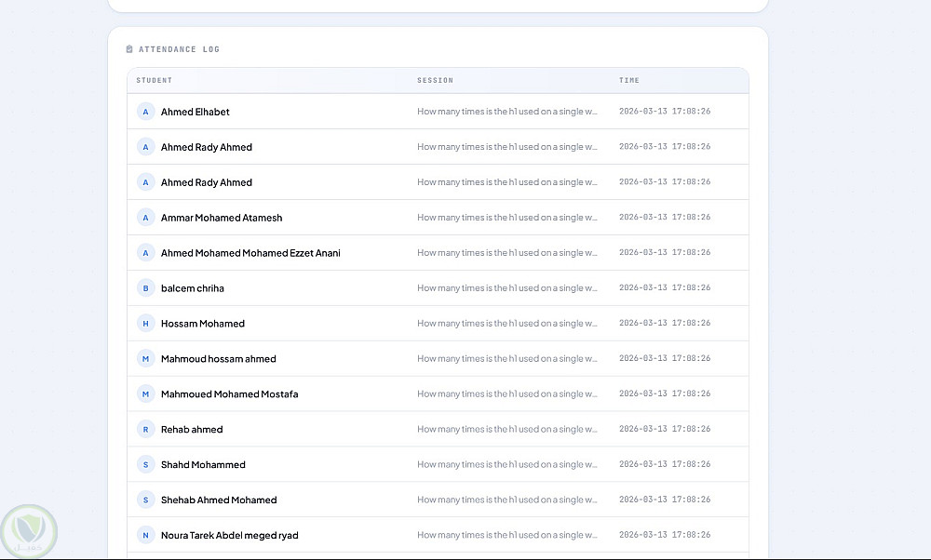Screen dimensions: 931x560
Task: Click the Time column header
Action: (629, 81)
